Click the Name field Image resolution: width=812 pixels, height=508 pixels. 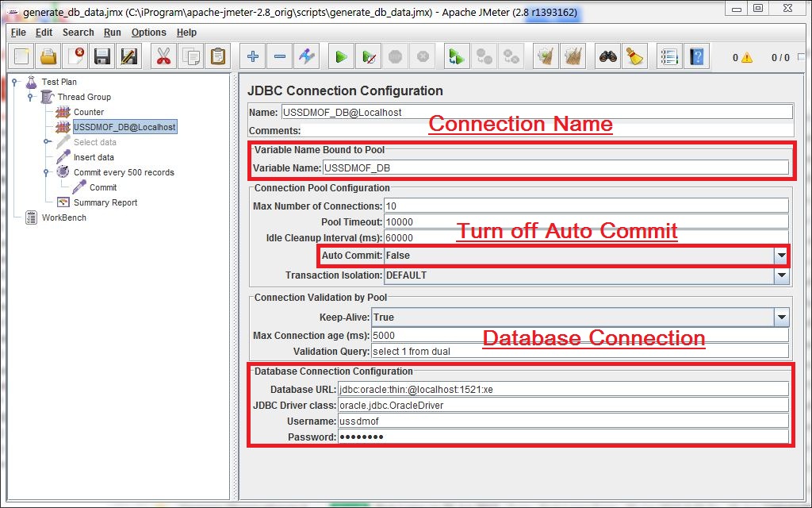(537, 112)
